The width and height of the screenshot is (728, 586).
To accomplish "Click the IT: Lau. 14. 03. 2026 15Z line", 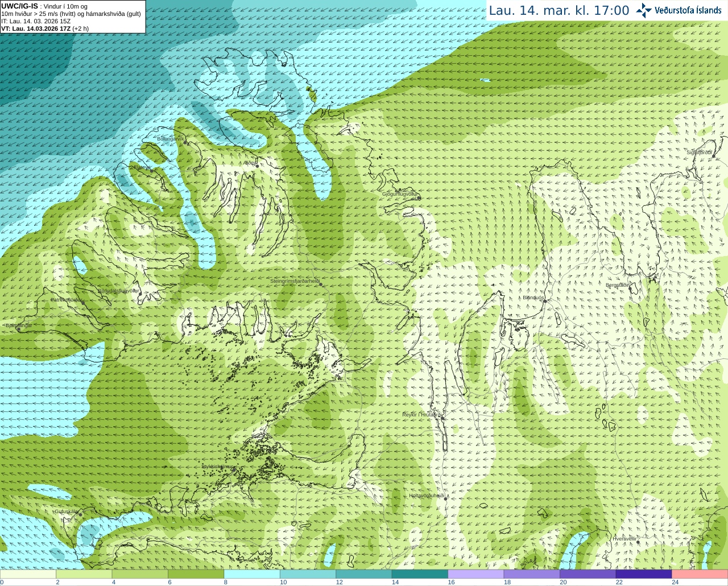I will tap(36, 21).
